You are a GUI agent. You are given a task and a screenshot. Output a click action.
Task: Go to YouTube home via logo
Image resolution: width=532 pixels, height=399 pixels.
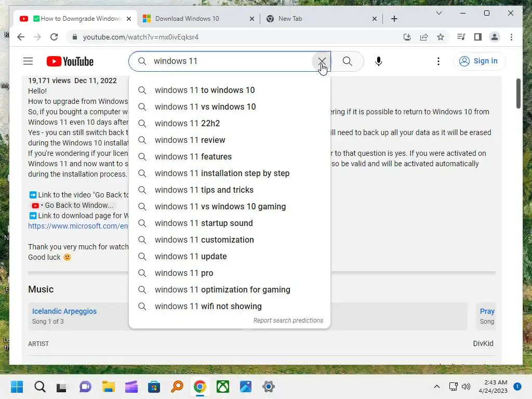point(70,61)
